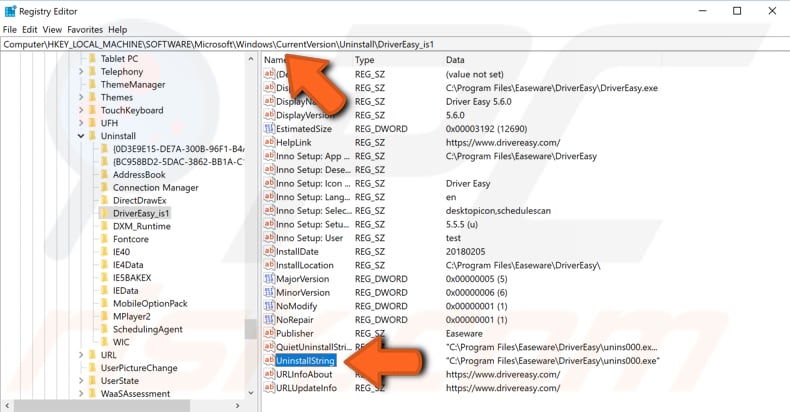Select the Connection Manager key
790x412 pixels.
coord(156,187)
